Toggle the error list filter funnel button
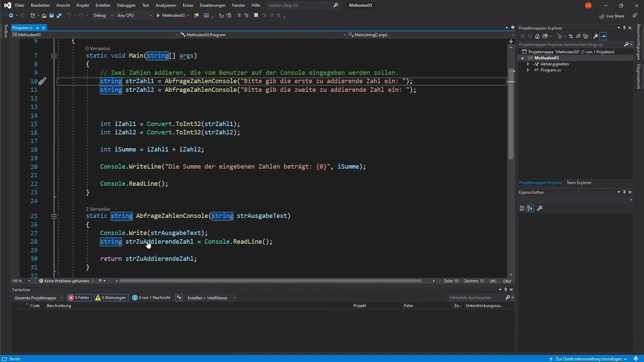644x362 pixels. coord(179,298)
